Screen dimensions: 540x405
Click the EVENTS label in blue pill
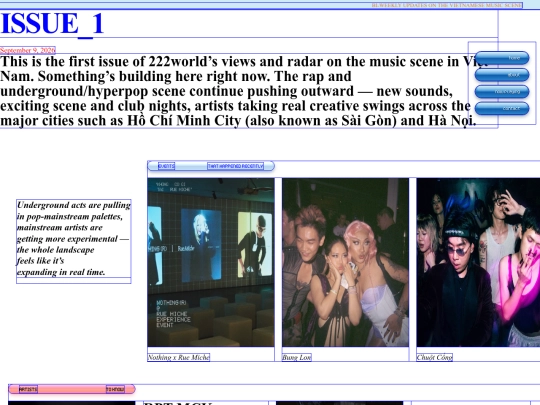coord(166,166)
